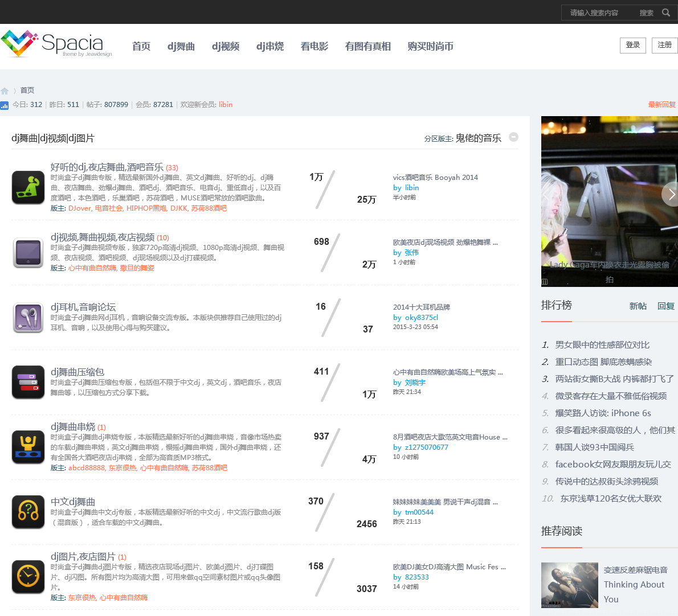Open ranking item 韩国人谈93中国阅兵
Image resolution: width=678 pixels, height=616 pixels.
pyautogui.click(x=595, y=447)
